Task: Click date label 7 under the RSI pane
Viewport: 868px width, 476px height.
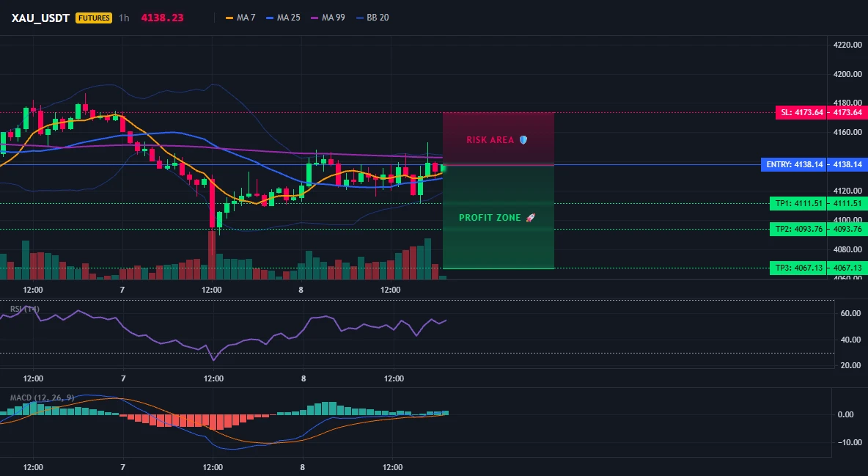Action: point(123,378)
